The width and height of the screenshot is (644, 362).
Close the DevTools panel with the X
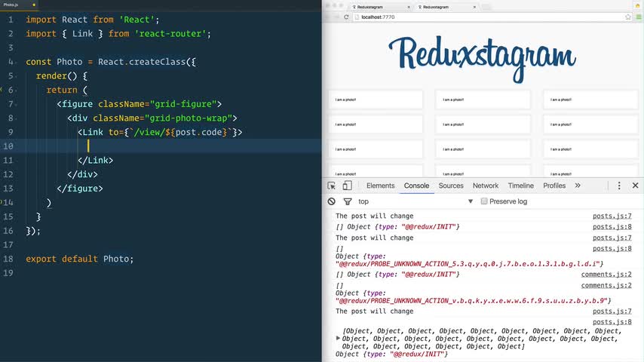(636, 186)
